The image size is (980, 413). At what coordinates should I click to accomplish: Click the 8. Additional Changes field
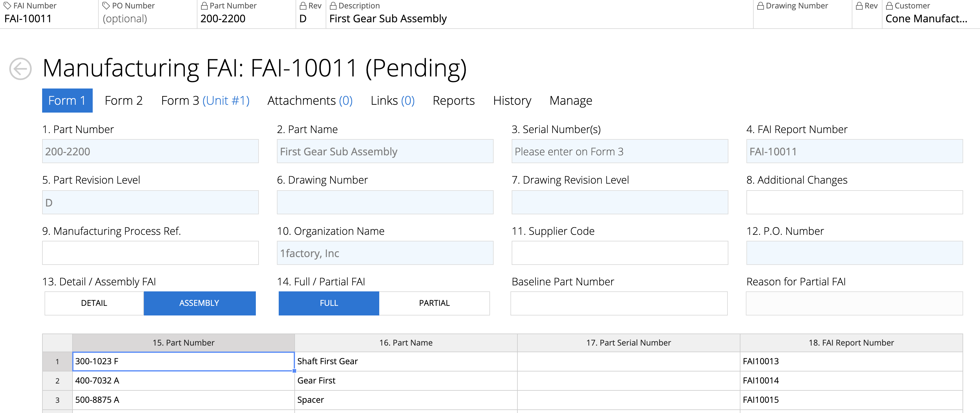[854, 202]
